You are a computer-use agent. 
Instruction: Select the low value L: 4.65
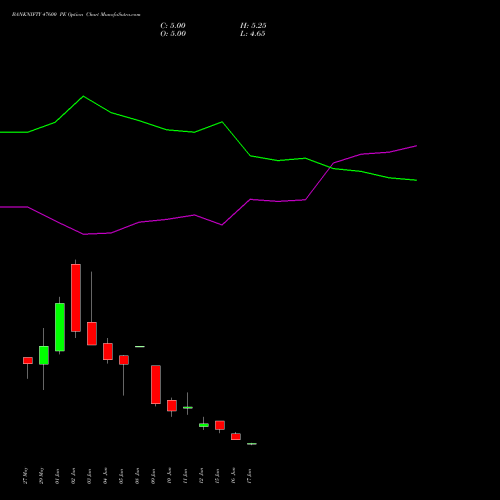(x=253, y=34)
